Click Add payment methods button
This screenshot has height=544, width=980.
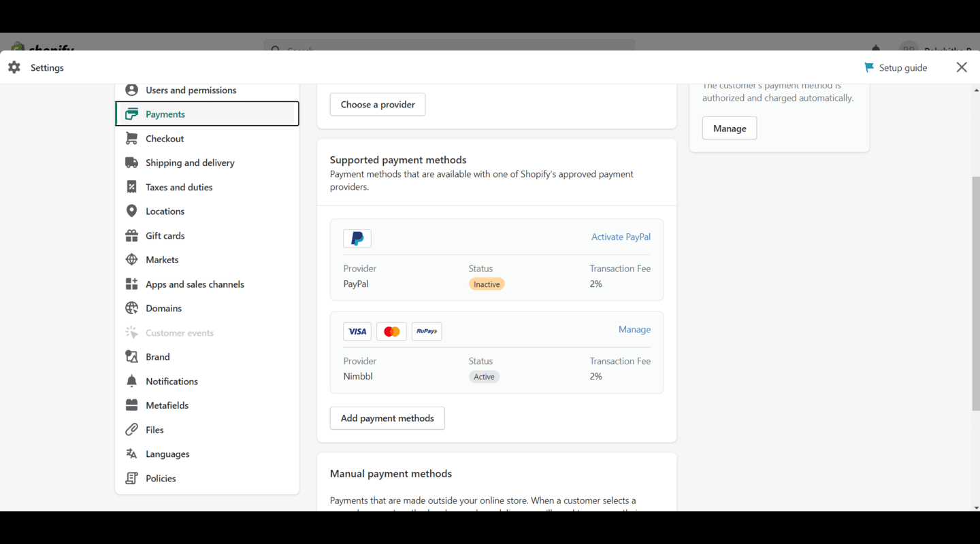[387, 418]
